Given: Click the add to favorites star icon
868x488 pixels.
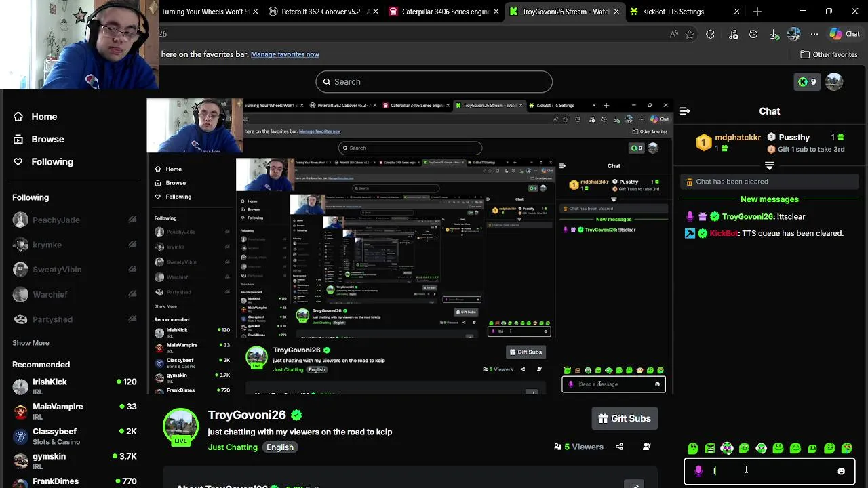Looking at the screenshot, I should tap(690, 34).
